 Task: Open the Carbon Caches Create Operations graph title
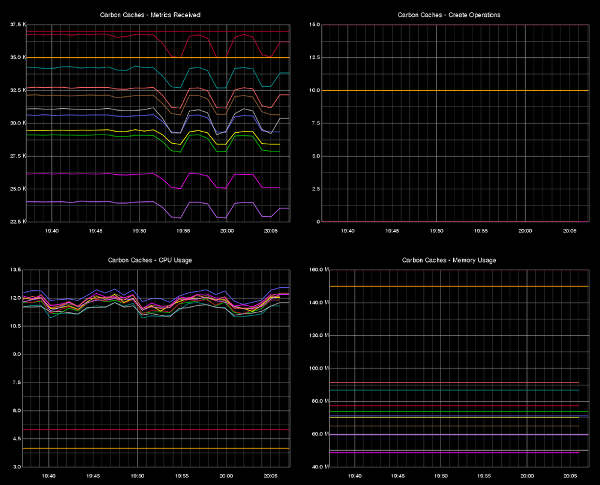coord(450,16)
